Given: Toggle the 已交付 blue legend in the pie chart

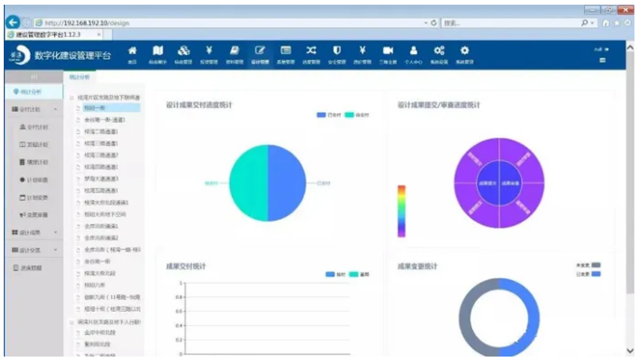Looking at the screenshot, I should pos(329,115).
